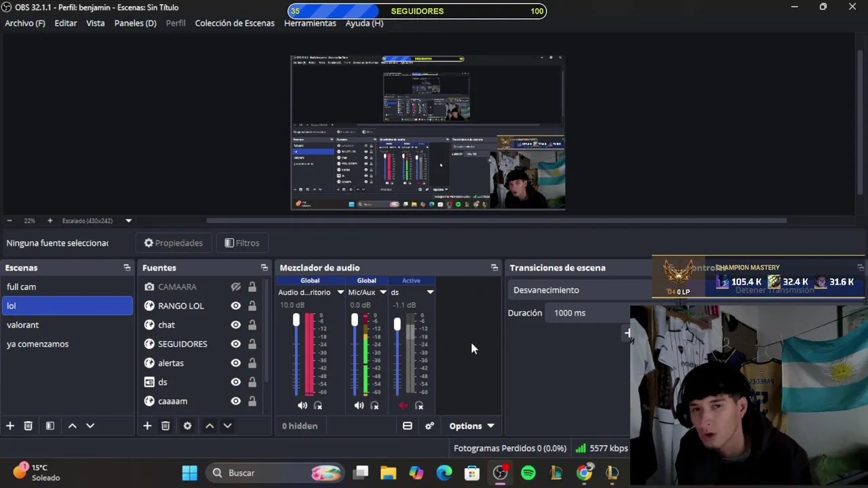The image size is (868, 488).
Task: Show the hidden CAMAARA source
Action: click(x=235, y=287)
